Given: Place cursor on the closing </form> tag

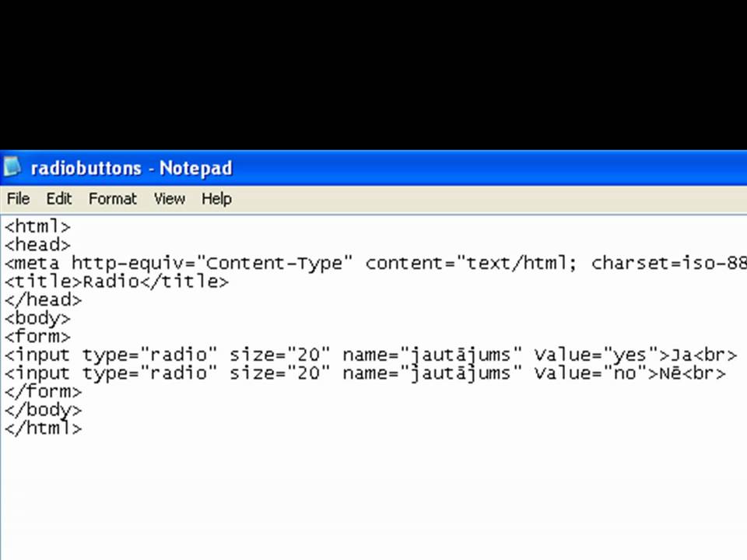Looking at the screenshot, I should pos(43,391).
